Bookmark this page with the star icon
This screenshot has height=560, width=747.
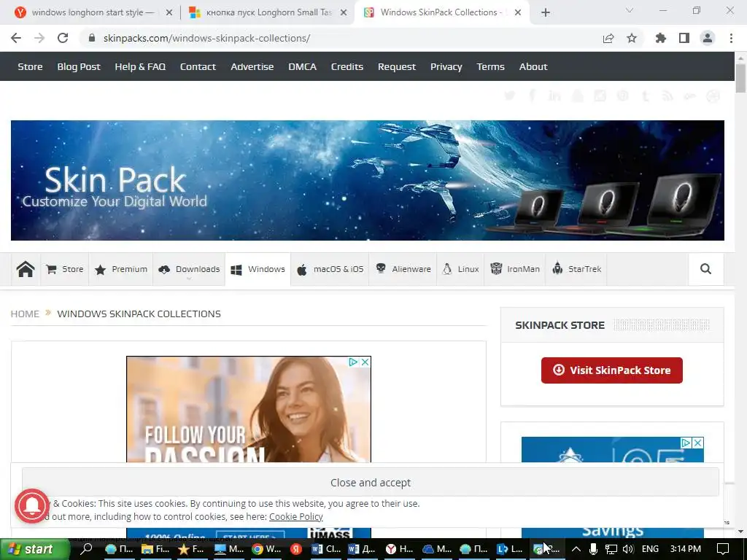632,38
